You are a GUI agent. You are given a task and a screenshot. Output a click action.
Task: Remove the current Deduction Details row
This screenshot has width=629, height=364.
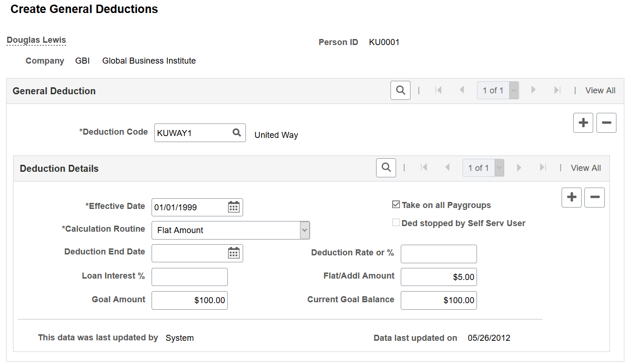595,197
